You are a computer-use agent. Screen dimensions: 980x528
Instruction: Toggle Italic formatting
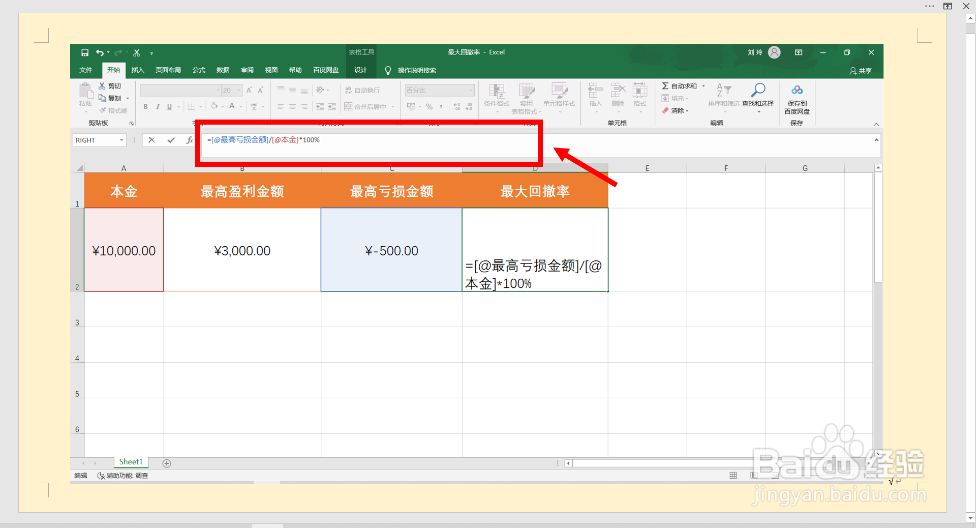pyautogui.click(x=158, y=107)
